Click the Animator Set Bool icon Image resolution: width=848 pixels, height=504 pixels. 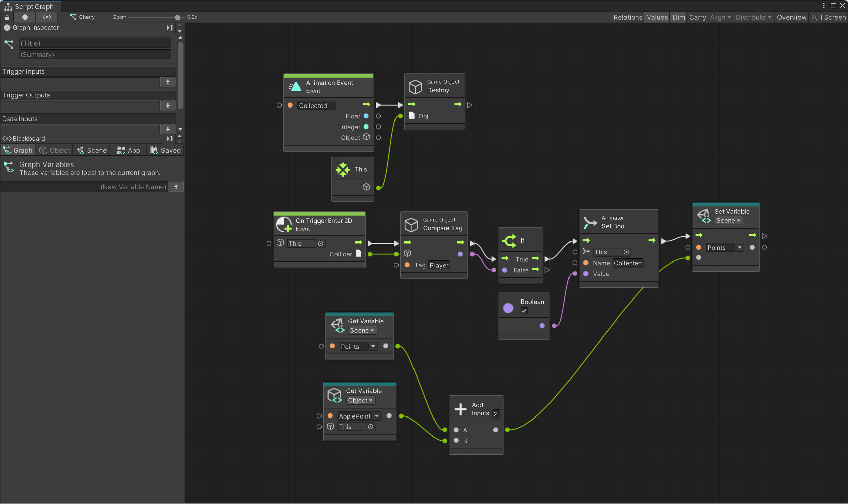coord(590,223)
